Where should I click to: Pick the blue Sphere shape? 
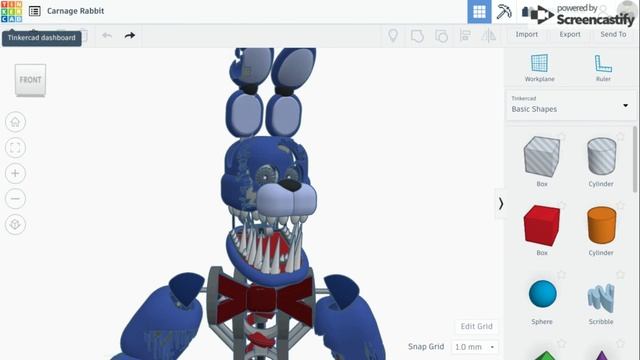(542, 293)
